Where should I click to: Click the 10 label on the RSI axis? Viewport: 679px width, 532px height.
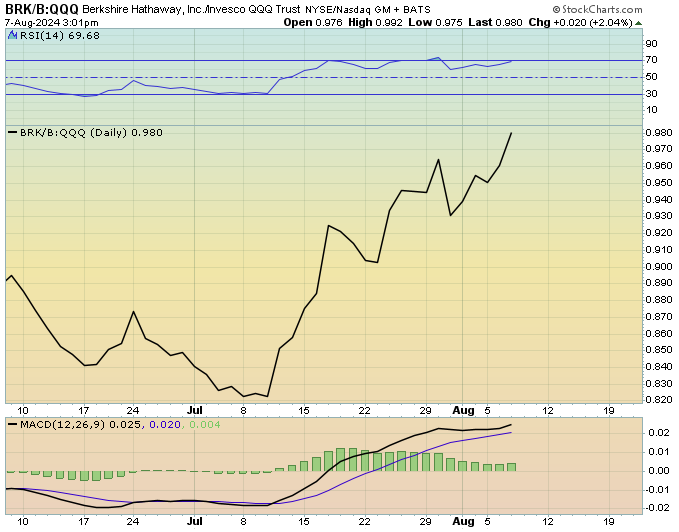point(651,110)
